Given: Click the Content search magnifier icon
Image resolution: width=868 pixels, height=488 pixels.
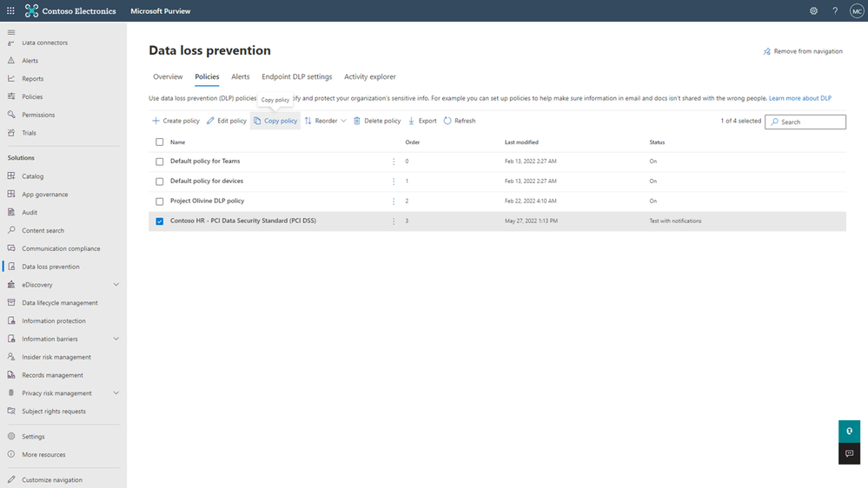Looking at the screenshot, I should click(x=11, y=230).
